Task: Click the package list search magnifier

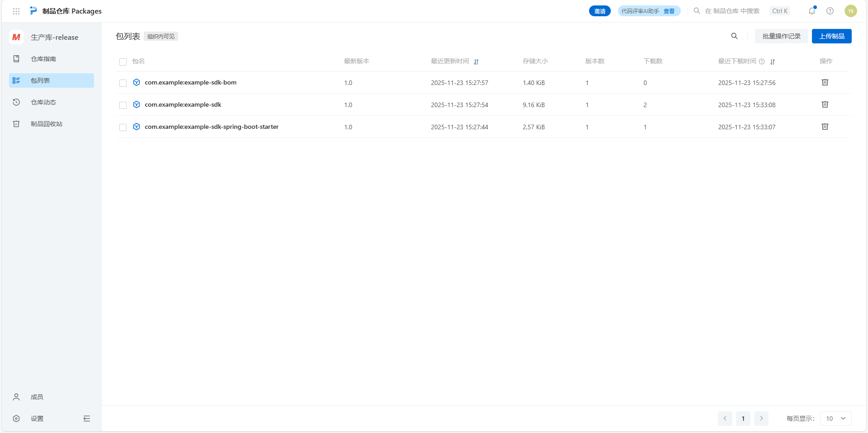Action: [735, 36]
